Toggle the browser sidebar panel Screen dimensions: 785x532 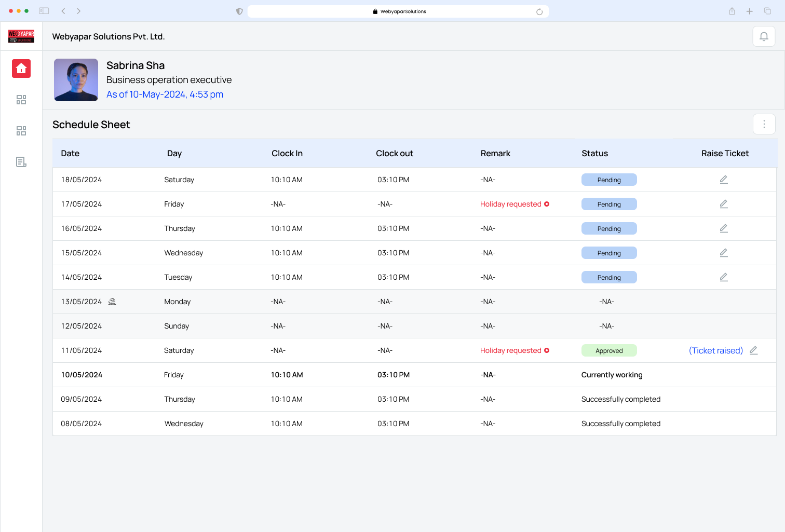[x=44, y=11]
